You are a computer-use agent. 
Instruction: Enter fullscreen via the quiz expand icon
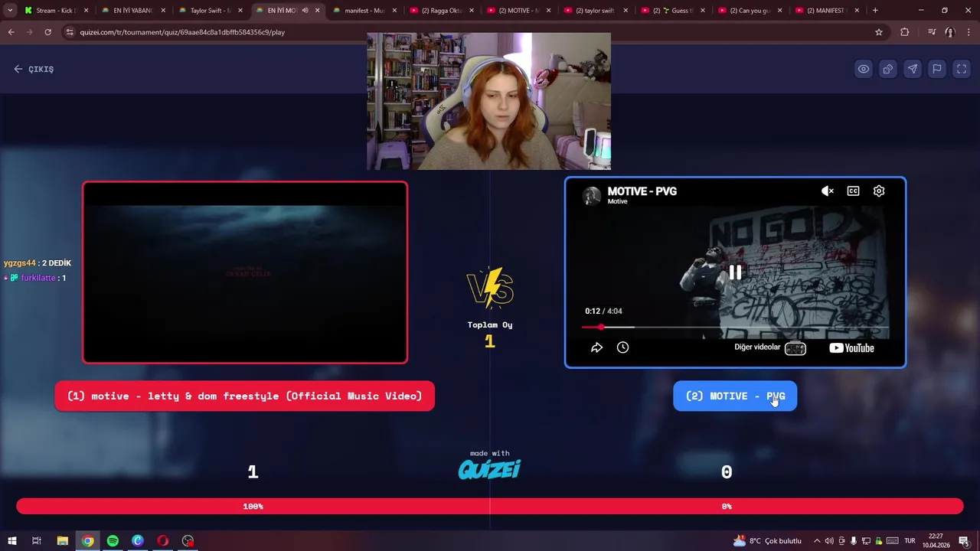pyautogui.click(x=962, y=69)
